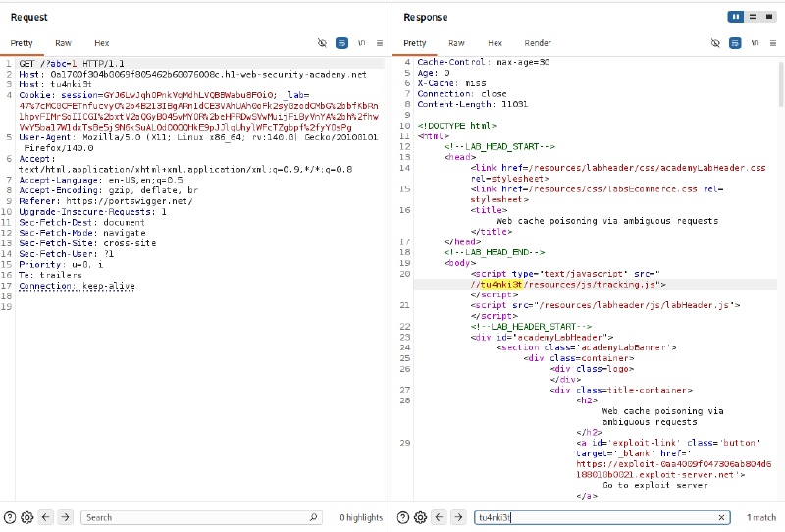785x532 pixels.
Task: Toggle hidden-items eye icon in Response panel
Action: pos(715,43)
